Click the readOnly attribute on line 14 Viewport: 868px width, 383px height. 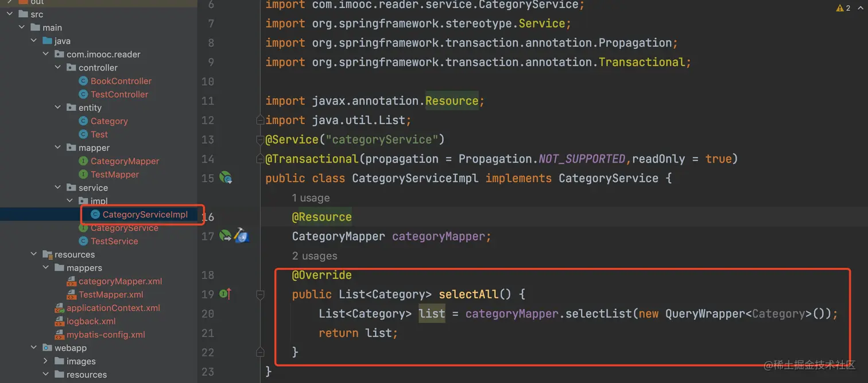[x=658, y=159]
